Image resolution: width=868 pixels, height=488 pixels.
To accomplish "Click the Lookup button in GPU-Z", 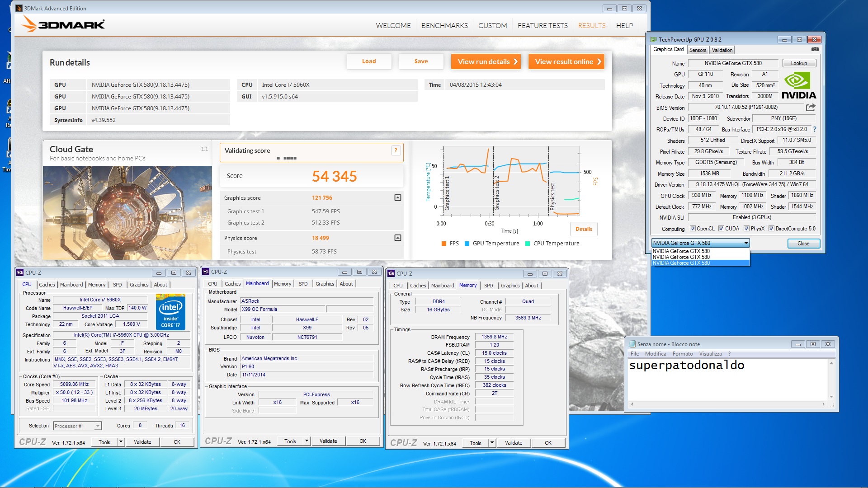I will tap(799, 63).
